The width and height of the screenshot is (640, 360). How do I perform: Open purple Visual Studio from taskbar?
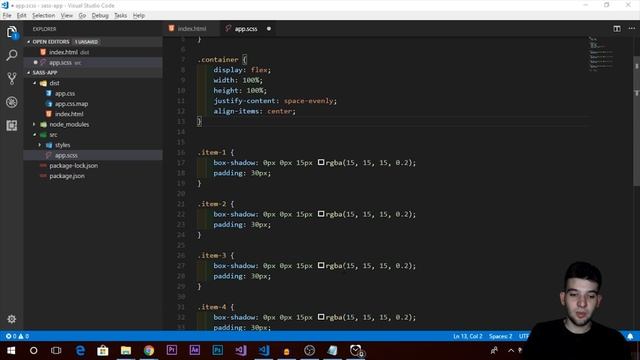[x=241, y=350]
